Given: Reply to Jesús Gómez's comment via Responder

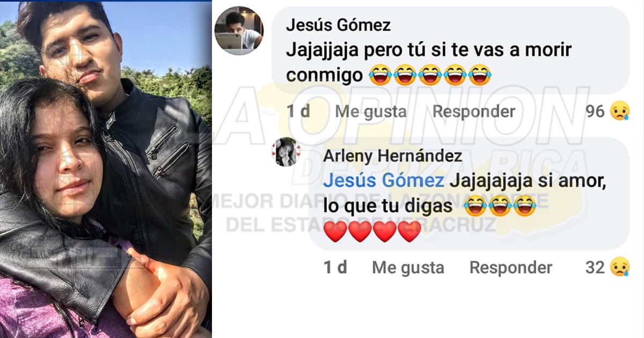Looking at the screenshot, I should coord(474,112).
